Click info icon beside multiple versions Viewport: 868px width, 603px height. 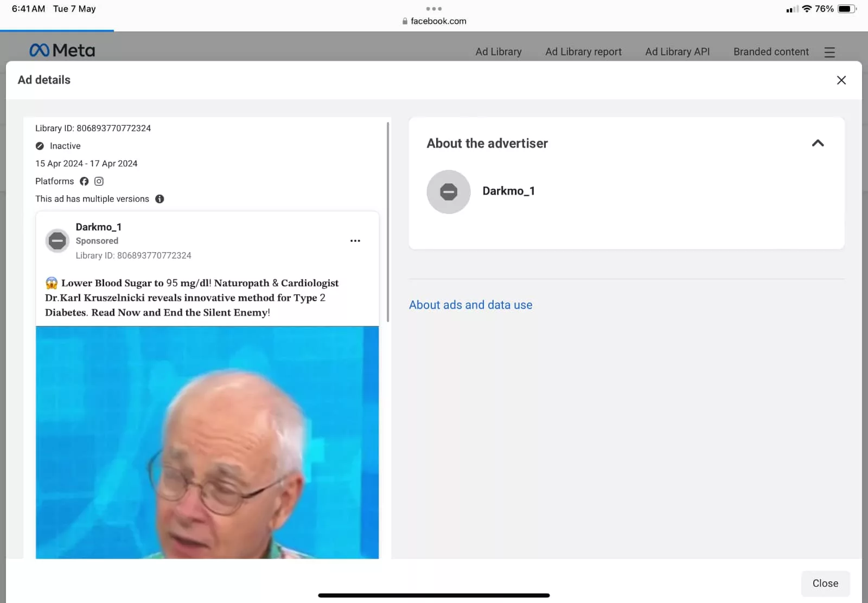click(x=159, y=199)
